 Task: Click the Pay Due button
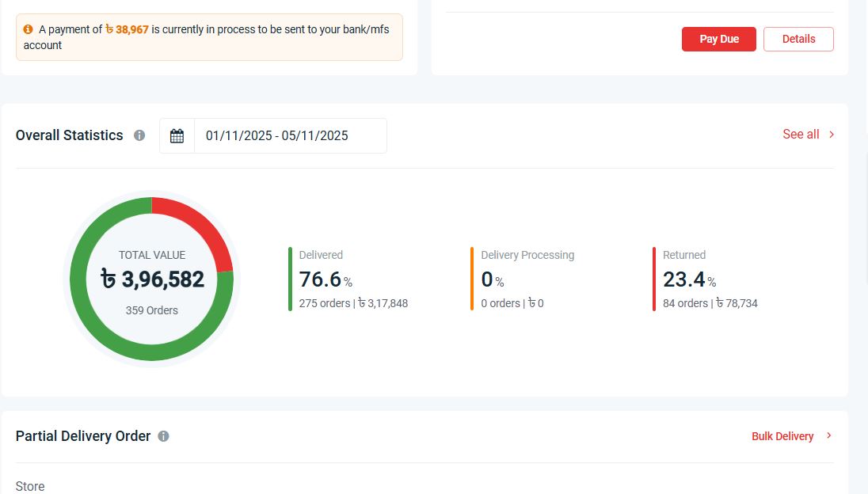tap(718, 40)
